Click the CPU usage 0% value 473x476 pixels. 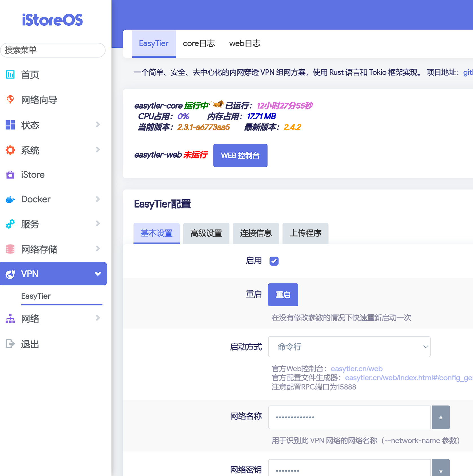click(183, 116)
